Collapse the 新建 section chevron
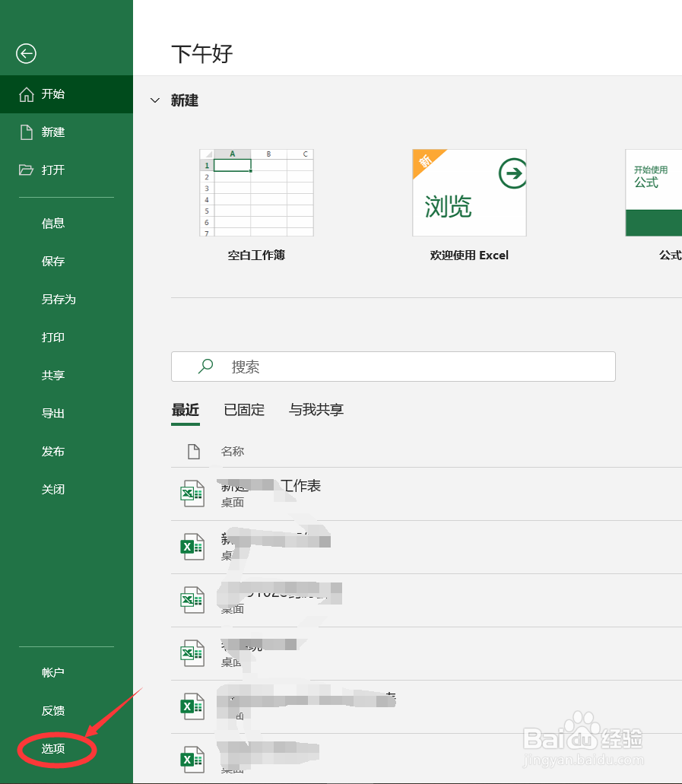The height and width of the screenshot is (784, 682). (155, 100)
